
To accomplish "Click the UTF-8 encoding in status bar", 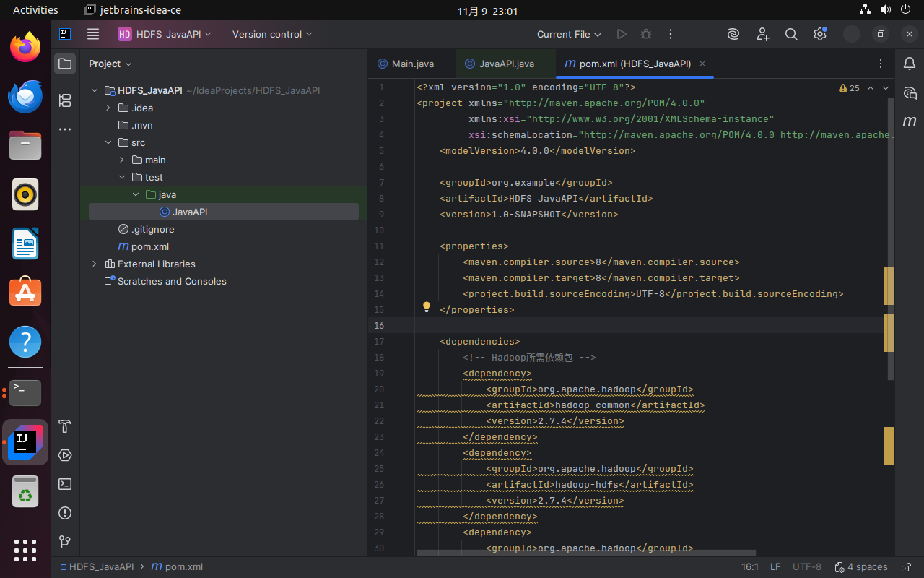I will [x=806, y=567].
